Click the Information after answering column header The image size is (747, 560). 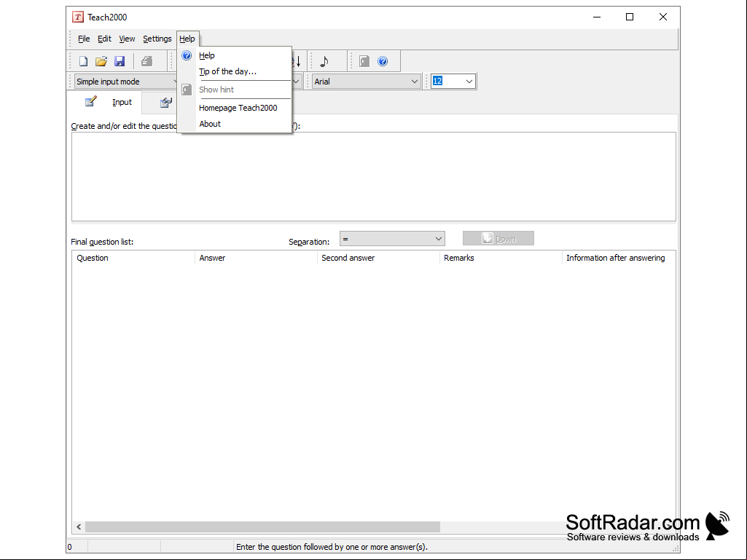[x=619, y=258]
